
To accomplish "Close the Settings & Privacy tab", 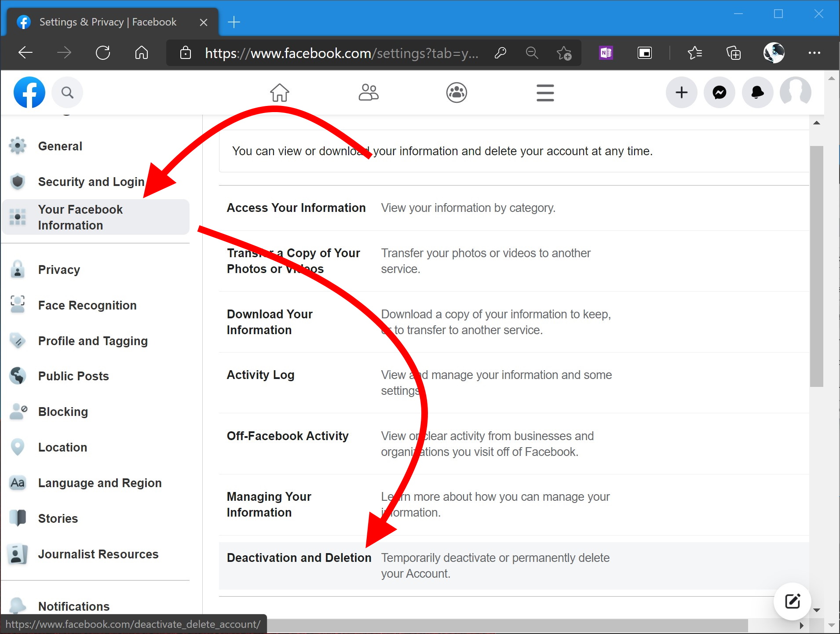I will 203,22.
